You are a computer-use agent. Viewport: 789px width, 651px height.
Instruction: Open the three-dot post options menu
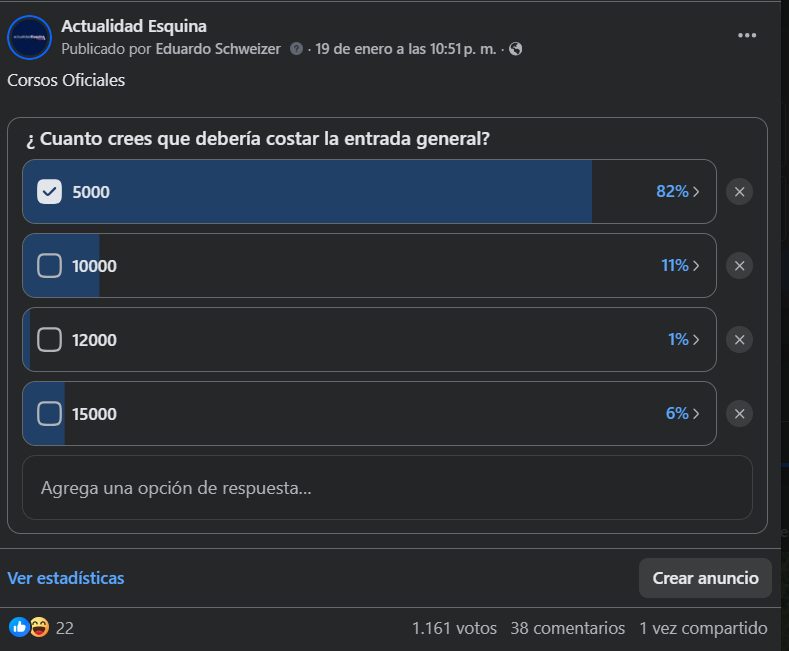point(747,35)
